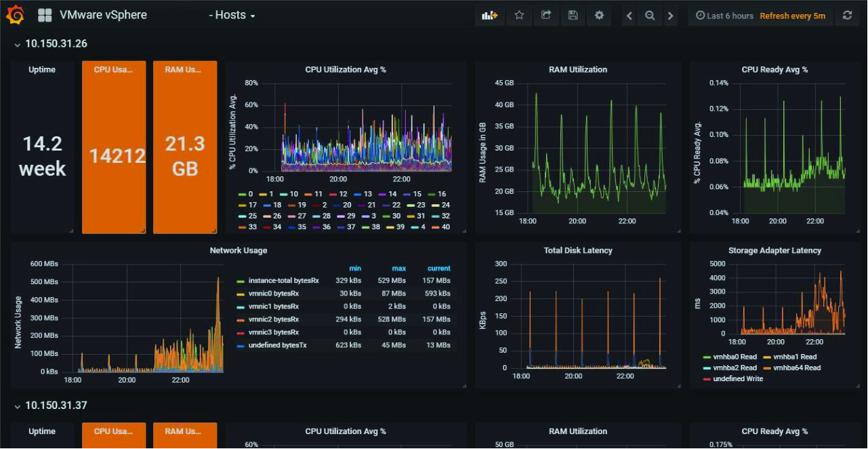
Task: Click the 14212 CPU usage value
Action: click(117, 156)
